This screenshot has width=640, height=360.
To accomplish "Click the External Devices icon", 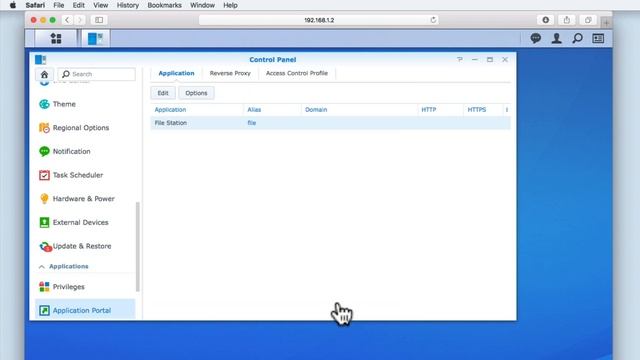I will pyautogui.click(x=44, y=222).
